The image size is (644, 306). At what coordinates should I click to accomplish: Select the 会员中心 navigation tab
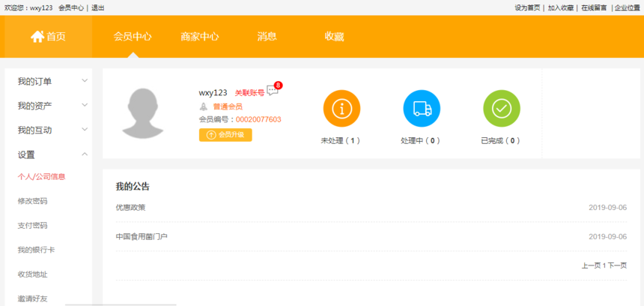tap(133, 37)
